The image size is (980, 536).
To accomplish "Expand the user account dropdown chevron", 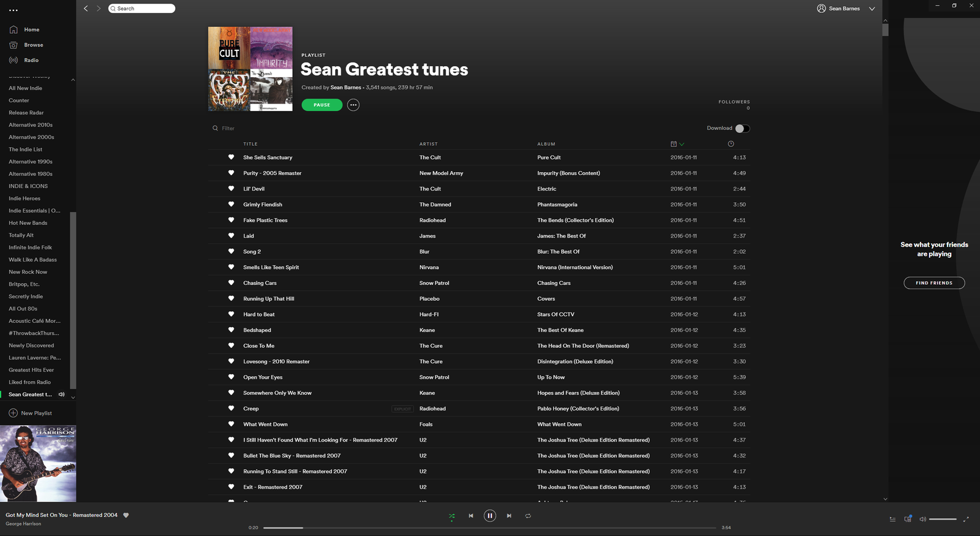I will pos(872,9).
